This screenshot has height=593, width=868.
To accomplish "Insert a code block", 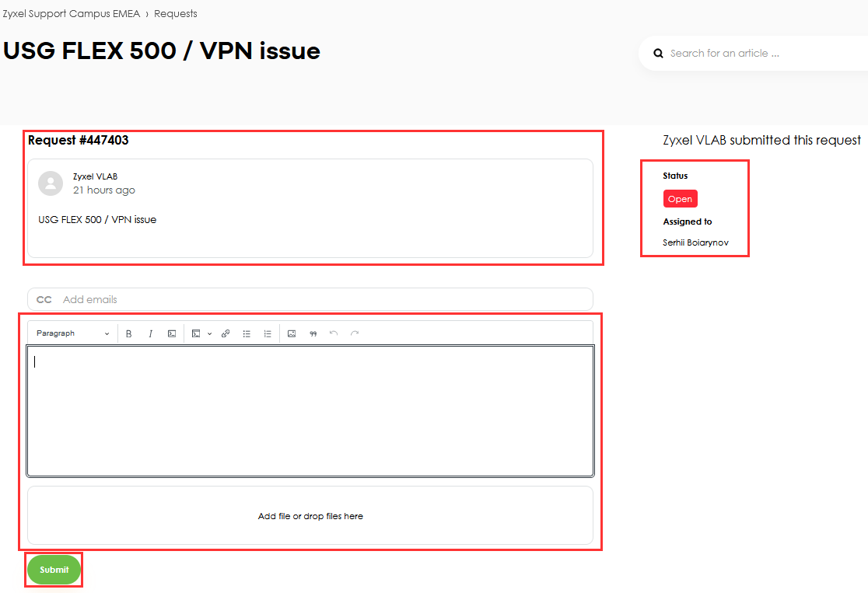I will (x=196, y=333).
